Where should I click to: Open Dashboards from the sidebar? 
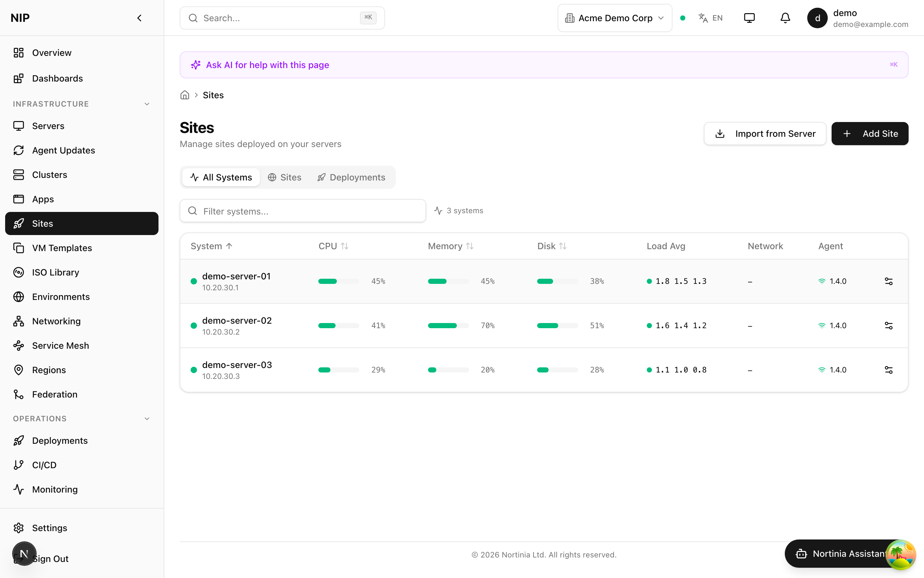(82, 78)
